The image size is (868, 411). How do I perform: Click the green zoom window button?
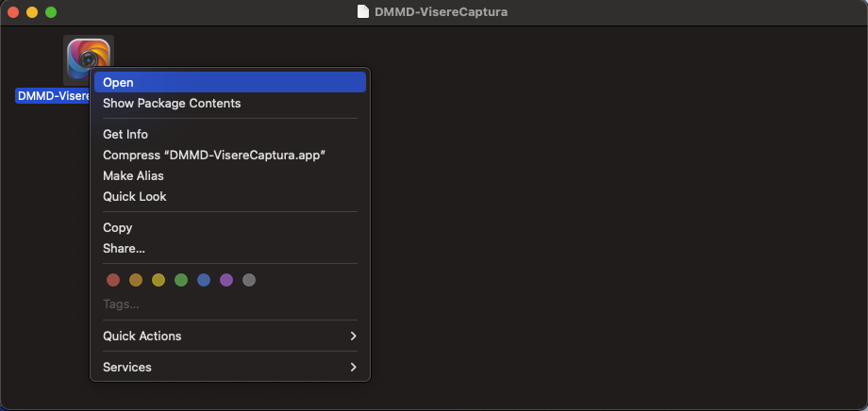[x=51, y=12]
